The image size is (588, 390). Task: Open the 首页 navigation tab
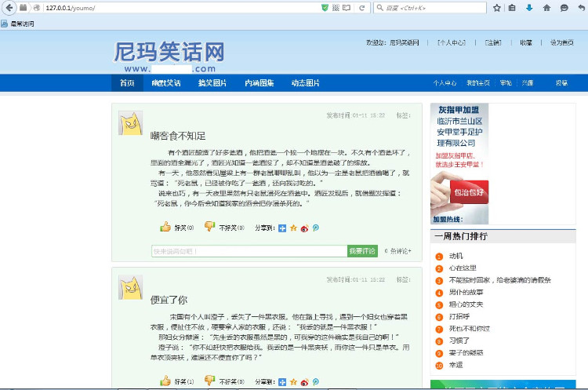[127, 83]
